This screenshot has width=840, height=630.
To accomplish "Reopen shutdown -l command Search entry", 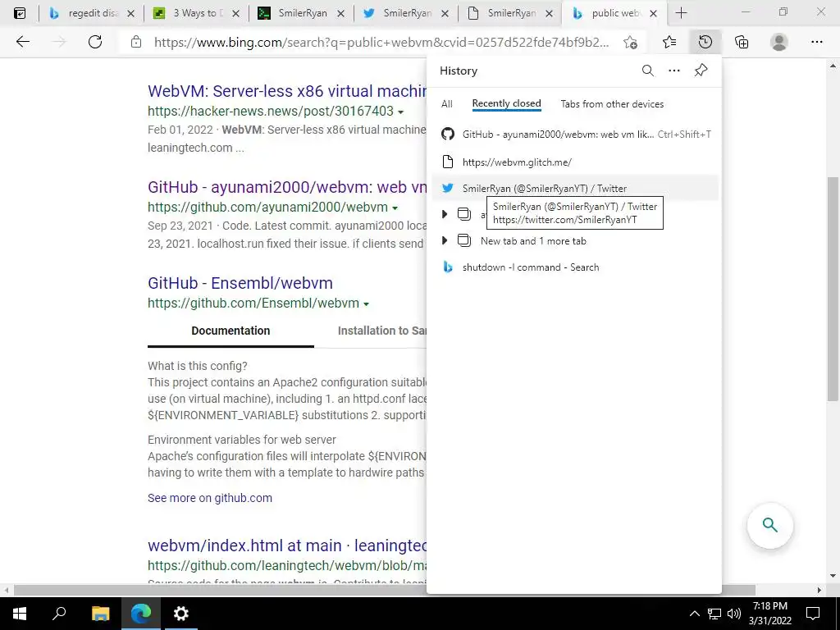I will coord(575,267).
